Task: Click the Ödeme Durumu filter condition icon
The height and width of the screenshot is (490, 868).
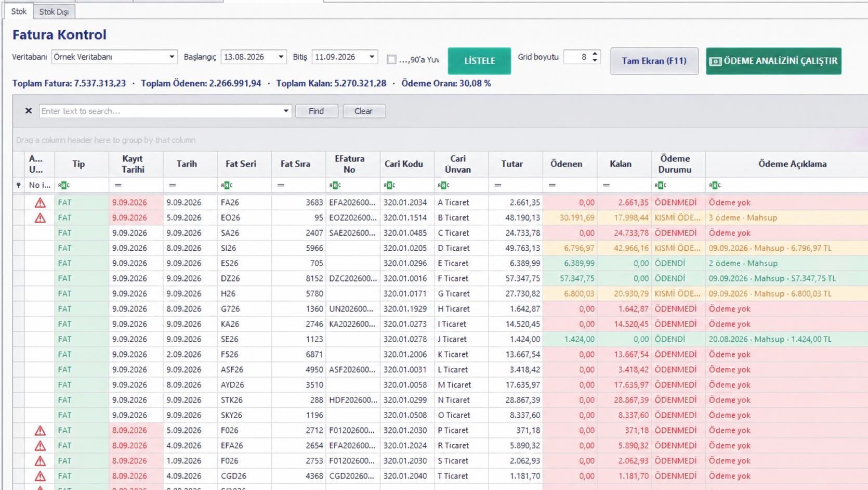Action: (x=661, y=185)
